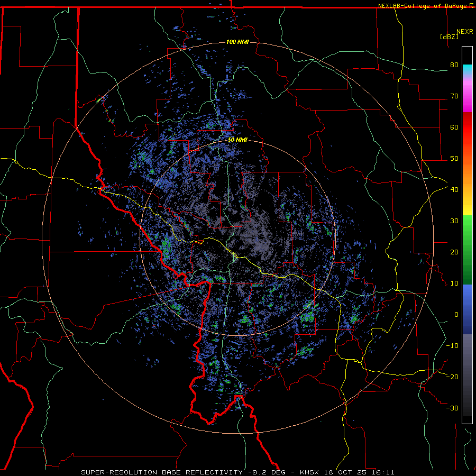The height and width of the screenshot is (476, 476).
Task: Select the 30 value on the dBZ scale
Action: coord(454,221)
